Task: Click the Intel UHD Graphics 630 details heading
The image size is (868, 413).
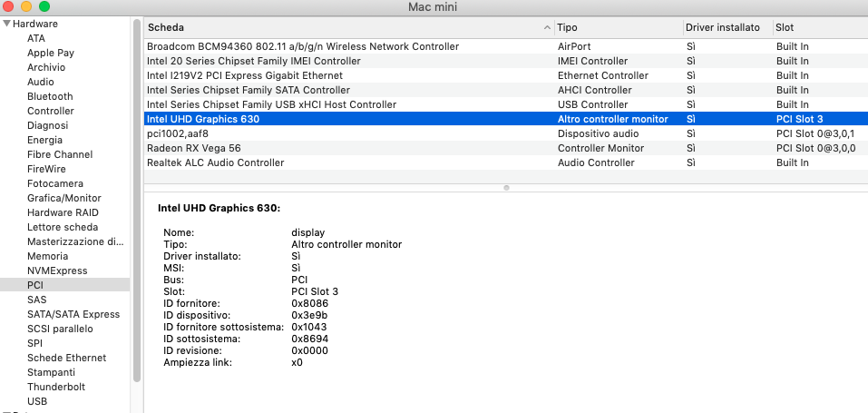Action: tap(219, 209)
